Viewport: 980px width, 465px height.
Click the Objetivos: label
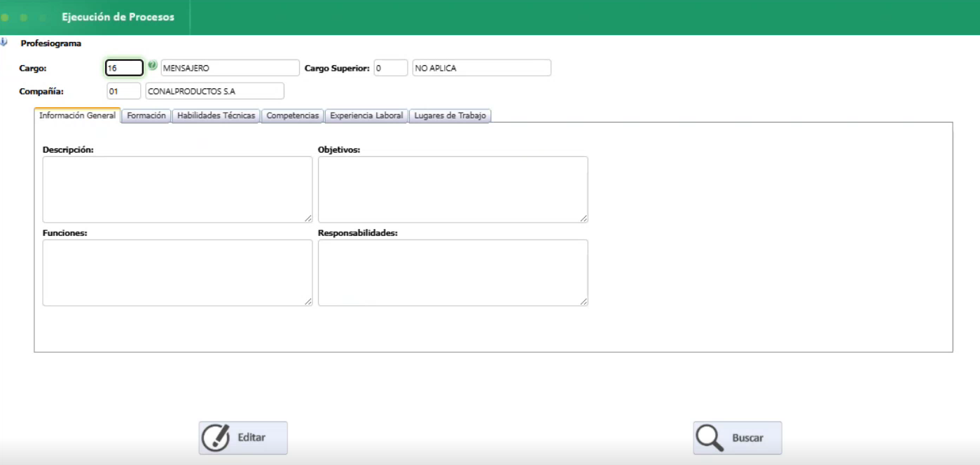tap(339, 150)
